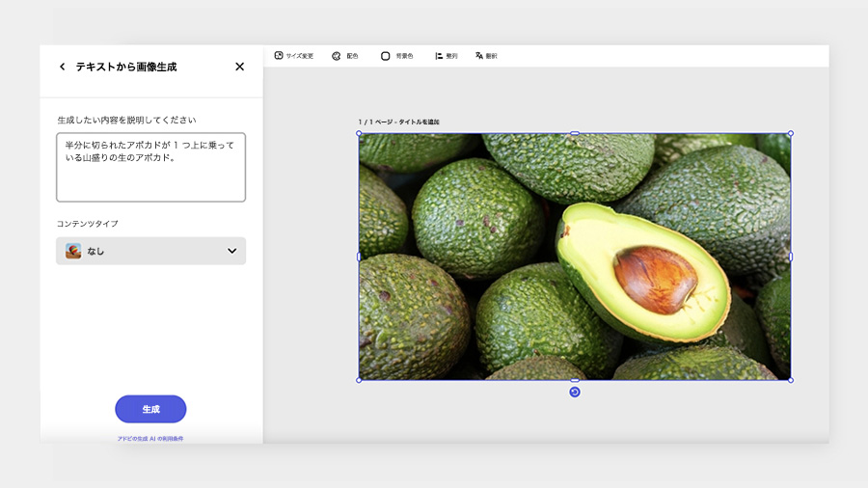868x488 pixels.
Task: Open the align (整列) tool
Action: (x=439, y=56)
